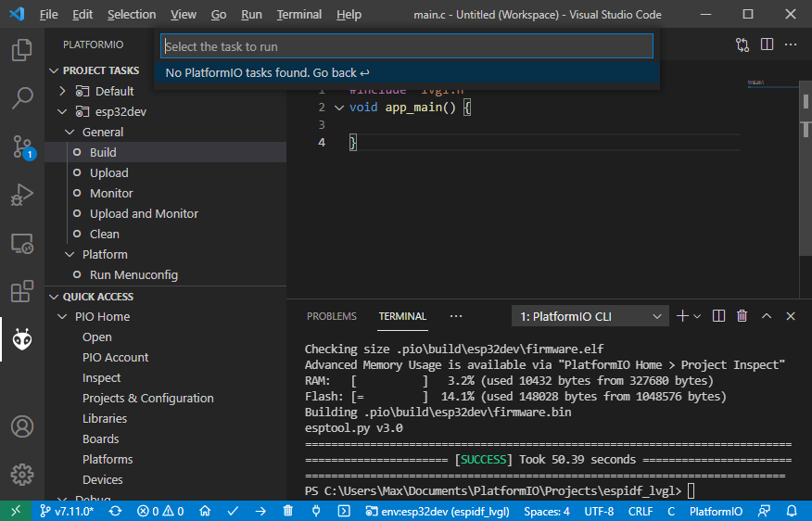The image size is (812, 521).
Task: Click the feedback icon in status bar
Action: (x=764, y=511)
